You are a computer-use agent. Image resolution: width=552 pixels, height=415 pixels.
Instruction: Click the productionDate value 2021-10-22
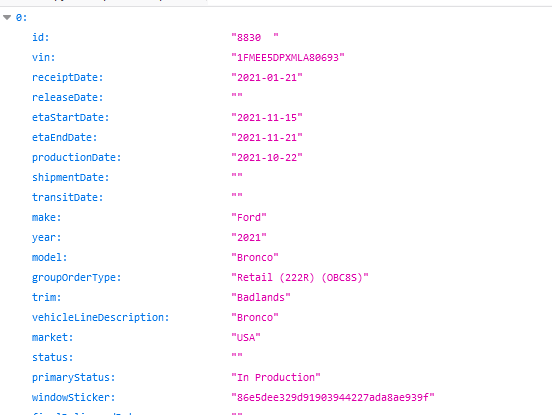tap(267, 157)
